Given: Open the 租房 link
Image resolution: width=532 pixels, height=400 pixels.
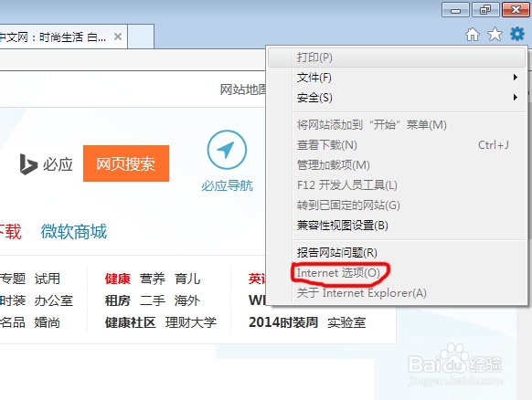Looking at the screenshot, I should point(118,300).
